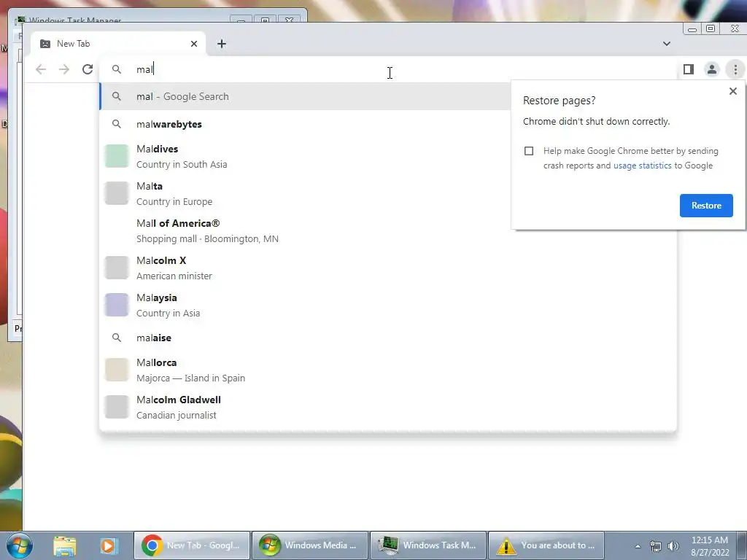Viewport: 747px width, 560px height.
Task: Click the Malta gray thumbnail
Action: click(117, 193)
